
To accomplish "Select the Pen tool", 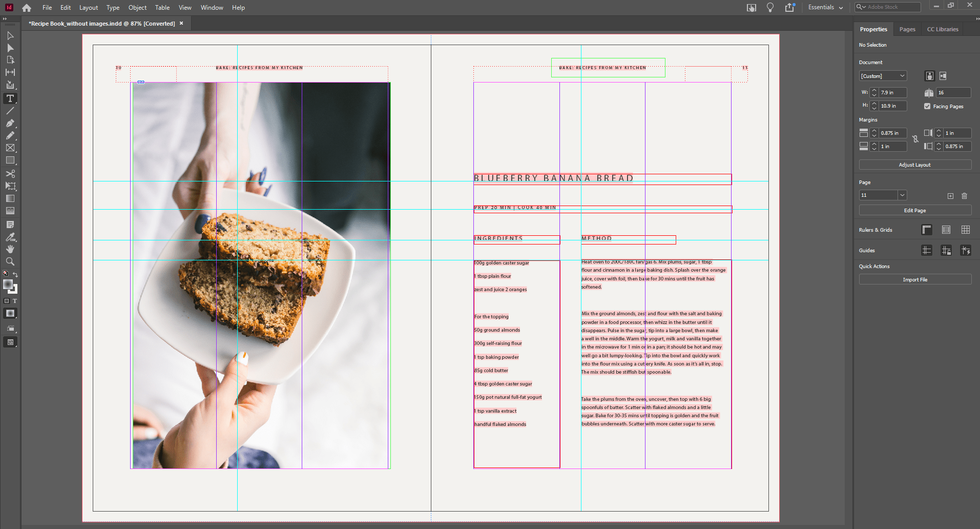I will pos(10,123).
